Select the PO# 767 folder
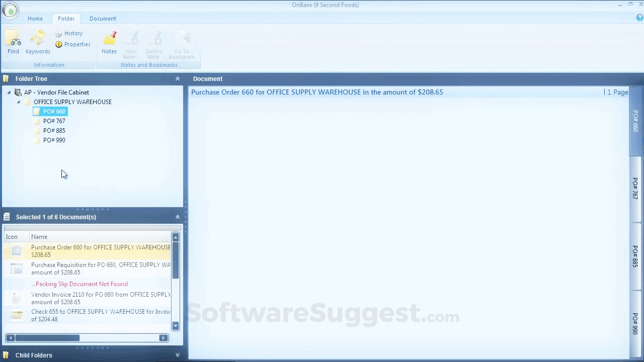This screenshot has width=644, height=362. (x=54, y=121)
